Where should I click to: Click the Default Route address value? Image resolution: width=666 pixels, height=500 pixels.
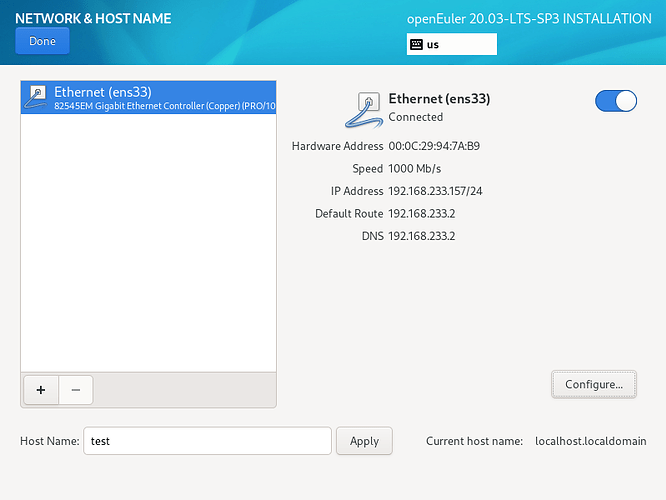[x=422, y=214]
